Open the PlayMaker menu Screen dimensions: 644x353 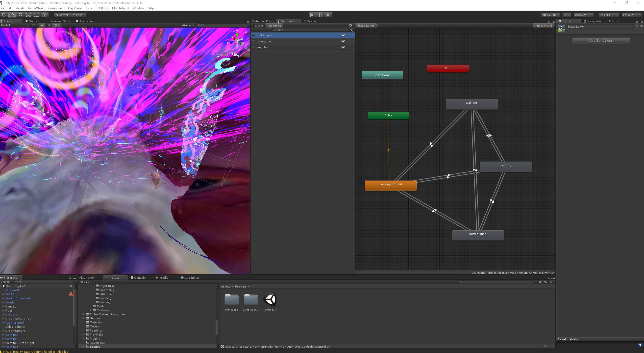point(75,8)
